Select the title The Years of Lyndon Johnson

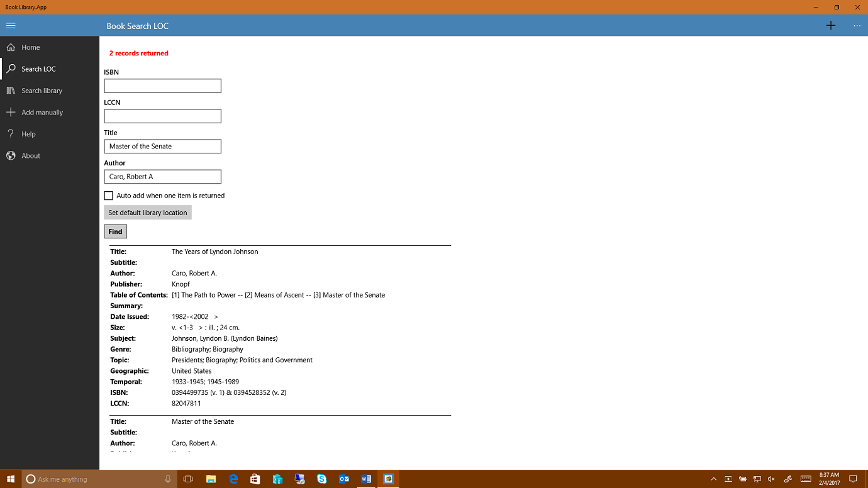(215, 252)
